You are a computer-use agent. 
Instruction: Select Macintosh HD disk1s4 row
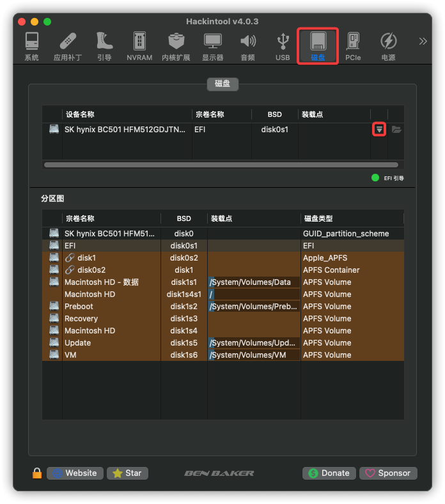pyautogui.click(x=223, y=331)
